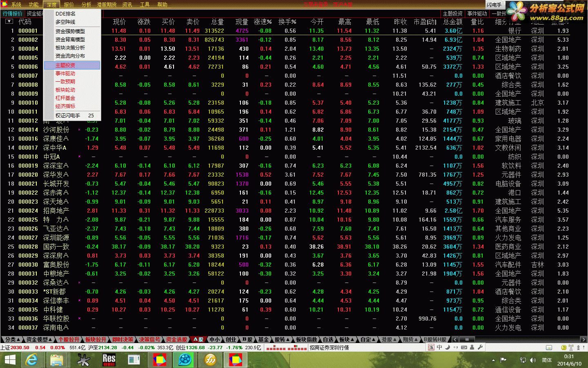The height and width of the screenshot is (368, 588).
Task: Click the film reel media player taskbar icon
Action: (185, 360)
